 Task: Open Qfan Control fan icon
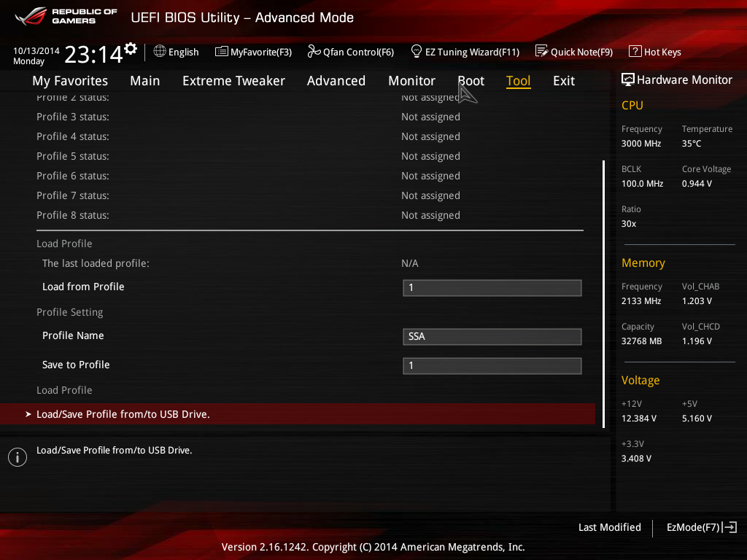click(314, 51)
